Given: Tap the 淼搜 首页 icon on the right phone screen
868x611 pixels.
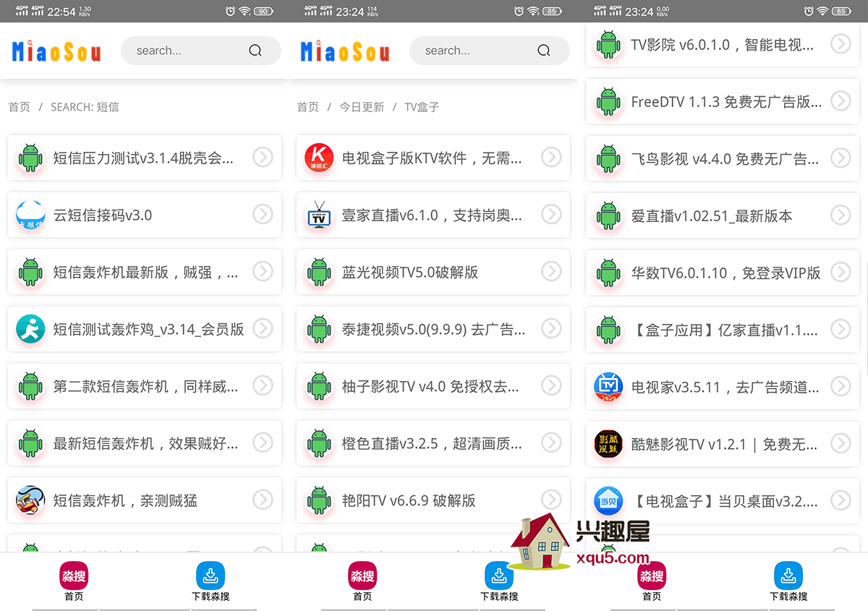Looking at the screenshot, I should tap(652, 576).
